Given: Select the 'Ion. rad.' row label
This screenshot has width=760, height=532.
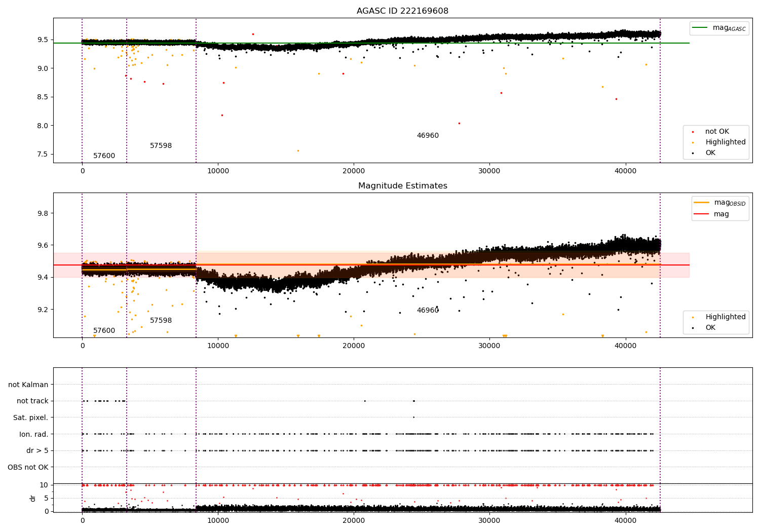Looking at the screenshot, I should coord(34,434).
